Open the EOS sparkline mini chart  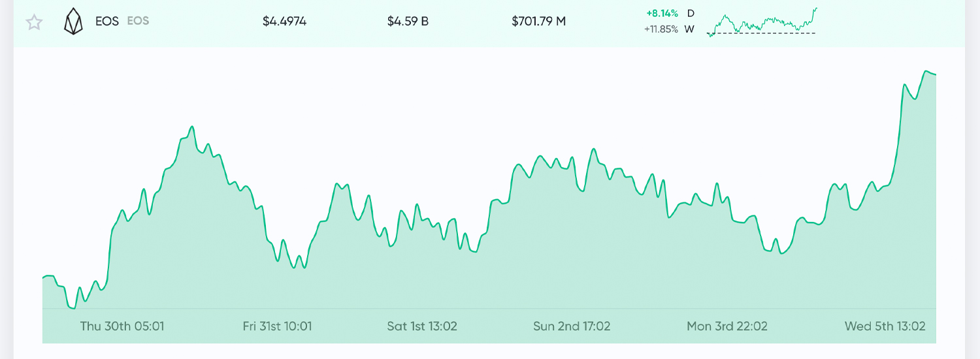[762, 22]
